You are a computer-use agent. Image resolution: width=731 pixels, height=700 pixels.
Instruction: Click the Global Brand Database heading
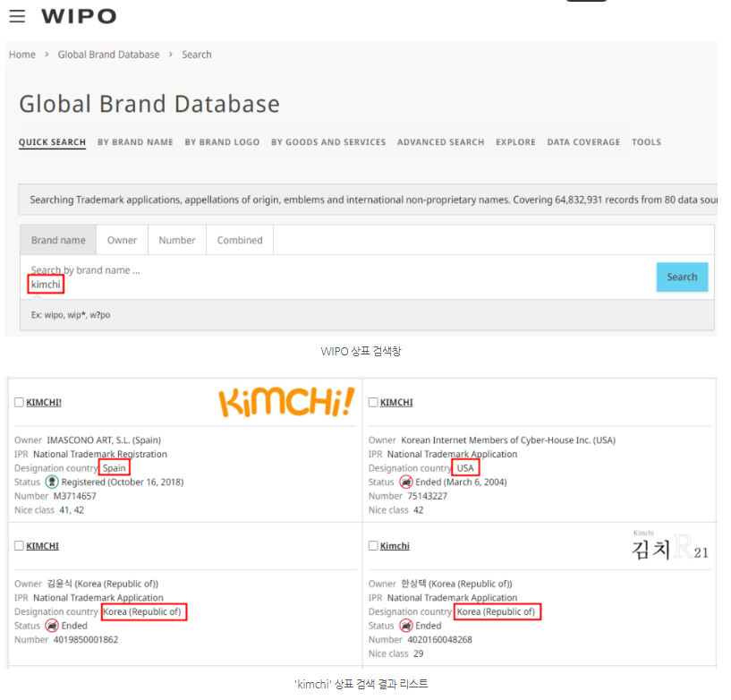tap(149, 104)
